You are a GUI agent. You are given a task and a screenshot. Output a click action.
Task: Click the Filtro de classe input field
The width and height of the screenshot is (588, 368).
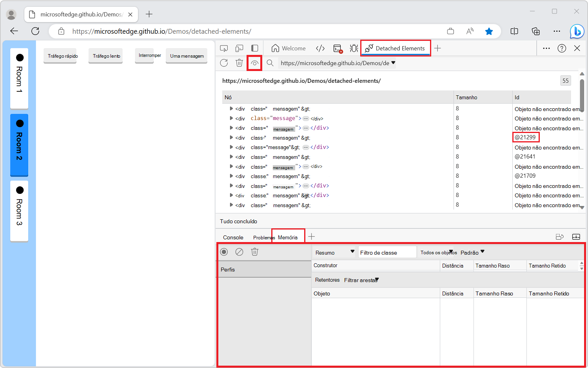[387, 252]
